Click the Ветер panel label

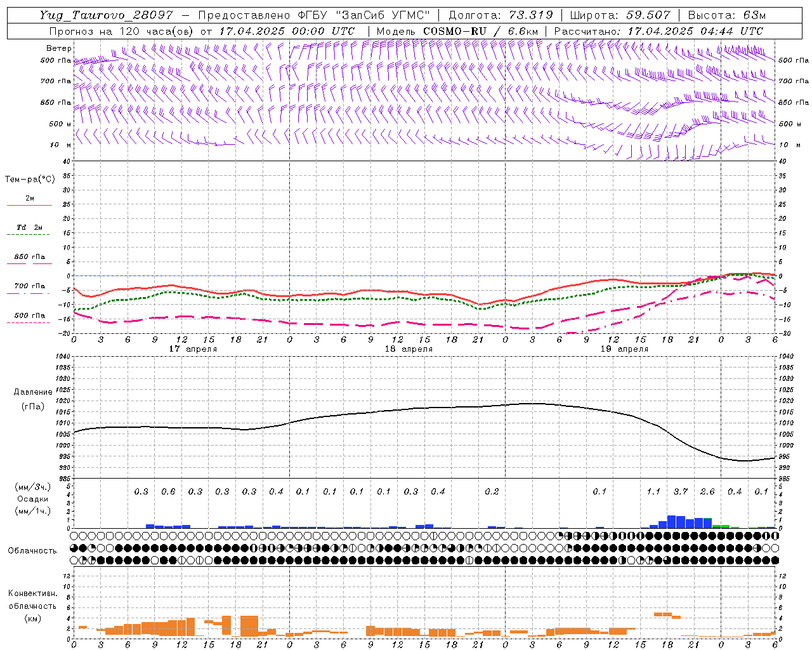coord(59,48)
